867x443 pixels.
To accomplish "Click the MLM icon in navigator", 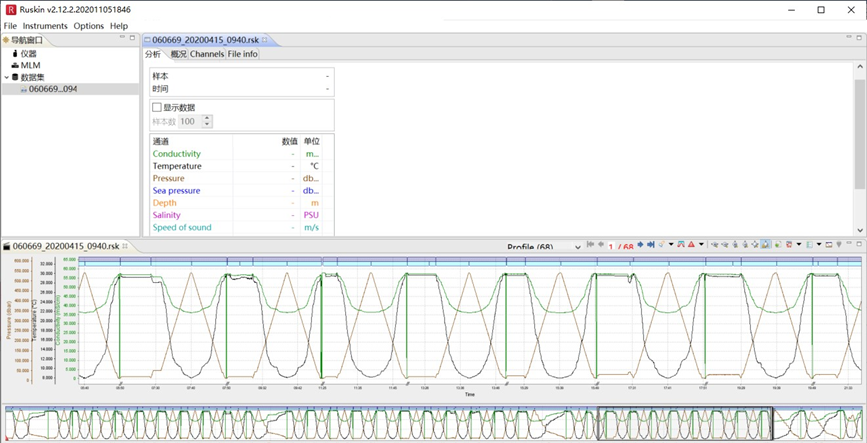I will pyautogui.click(x=15, y=65).
